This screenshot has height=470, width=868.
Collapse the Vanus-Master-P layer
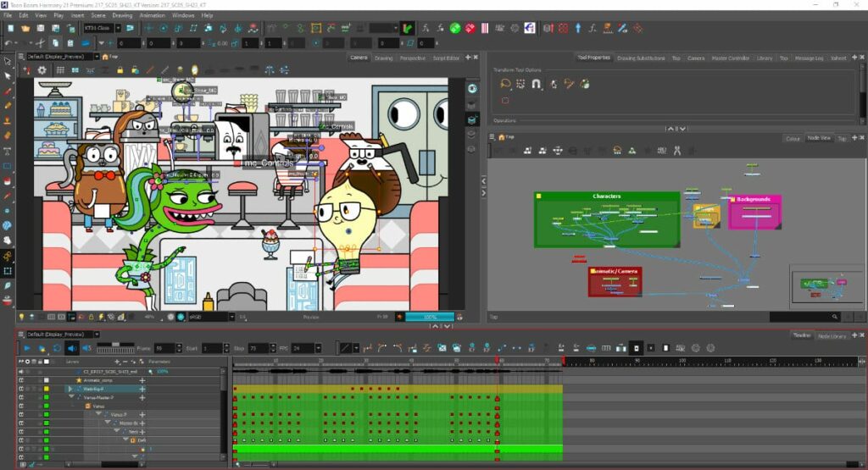pyautogui.click(x=71, y=397)
